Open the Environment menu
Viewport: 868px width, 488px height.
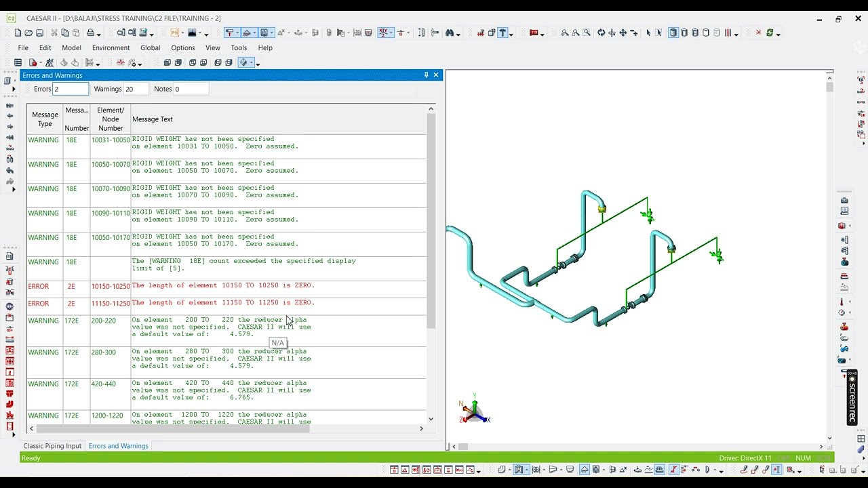tap(111, 48)
